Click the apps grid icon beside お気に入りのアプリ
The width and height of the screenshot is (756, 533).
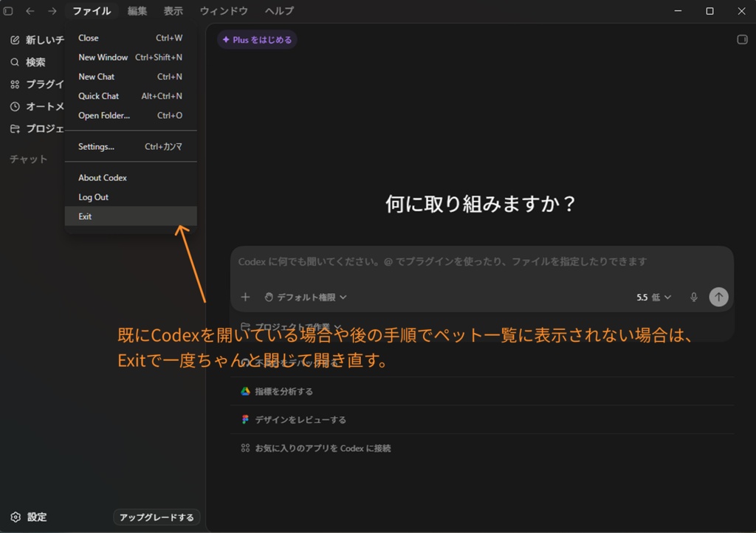point(245,448)
